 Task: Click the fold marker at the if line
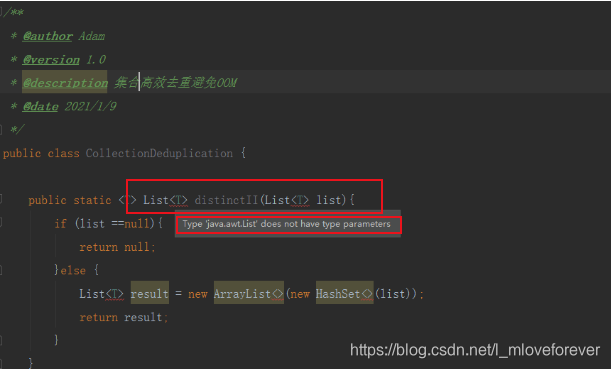[2, 222]
